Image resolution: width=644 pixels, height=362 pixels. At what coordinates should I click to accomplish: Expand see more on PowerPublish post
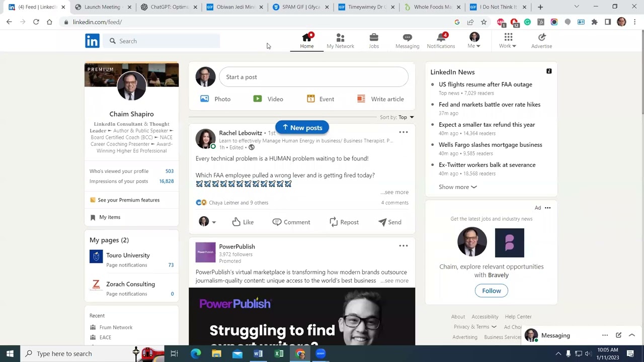[394, 281]
